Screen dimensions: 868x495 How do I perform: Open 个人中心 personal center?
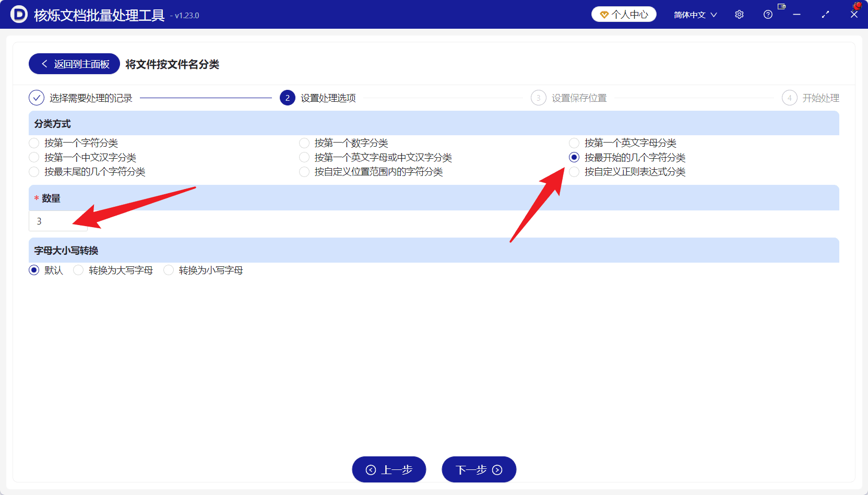pos(624,14)
